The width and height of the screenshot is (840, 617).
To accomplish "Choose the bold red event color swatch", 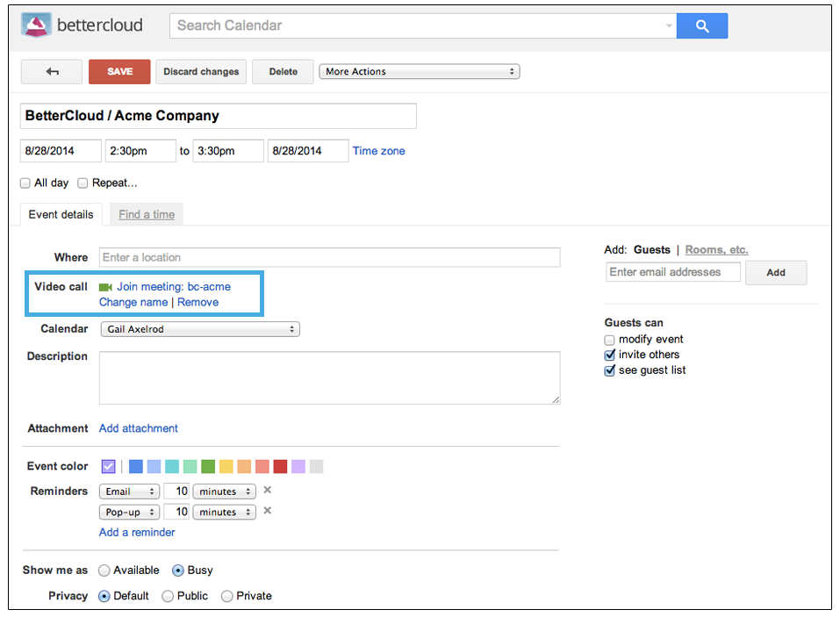I will [280, 467].
